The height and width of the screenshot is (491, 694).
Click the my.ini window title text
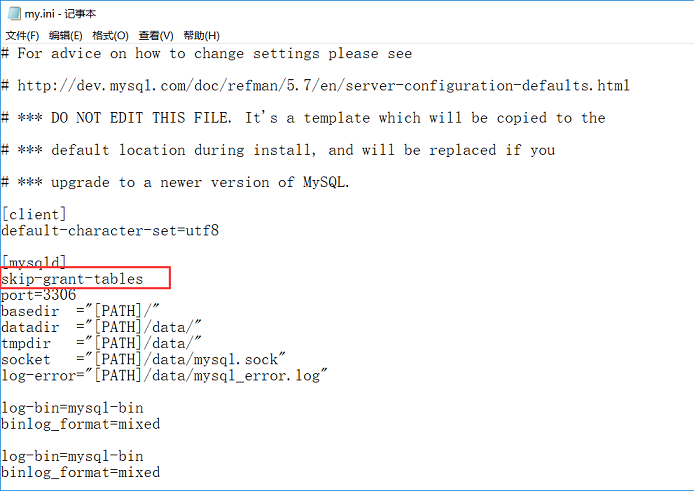click(x=60, y=14)
